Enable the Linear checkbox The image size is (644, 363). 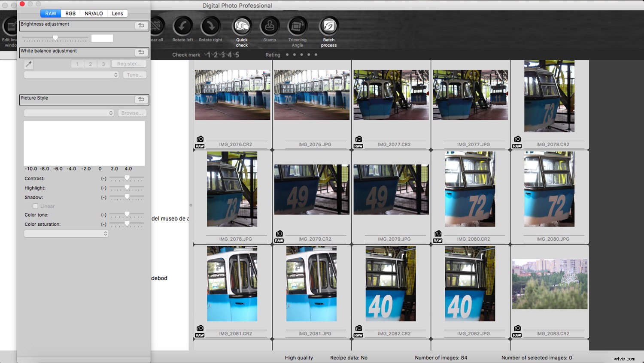click(x=36, y=206)
